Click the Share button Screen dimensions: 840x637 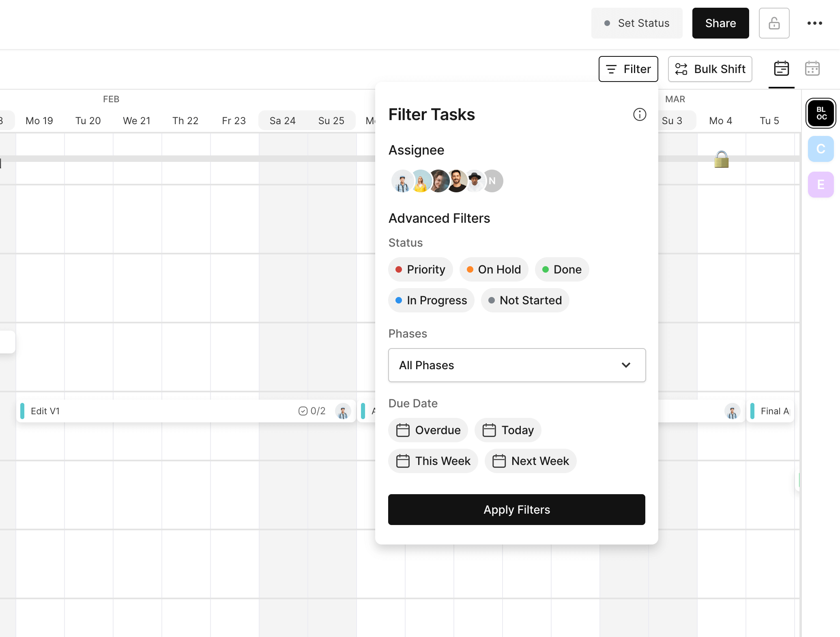pyautogui.click(x=720, y=23)
